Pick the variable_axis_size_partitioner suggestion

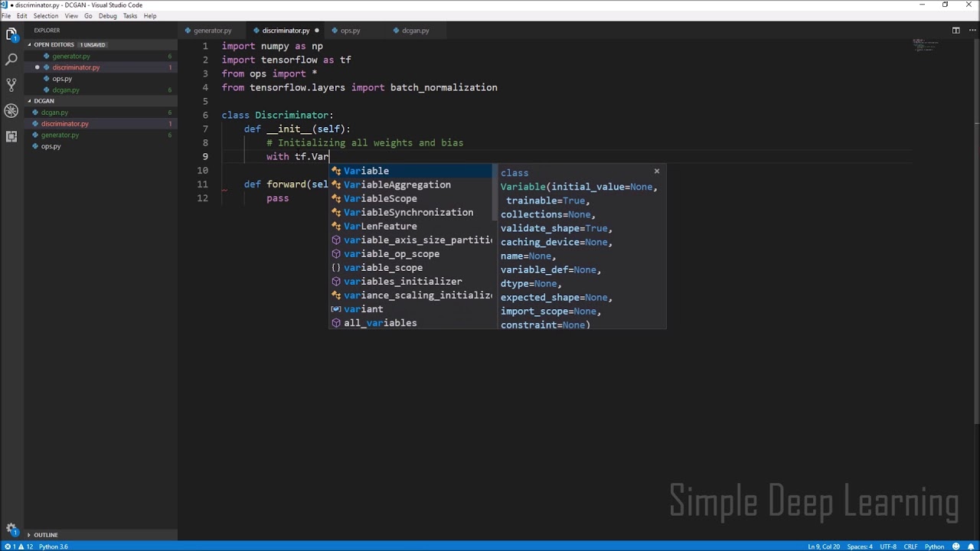coord(411,240)
